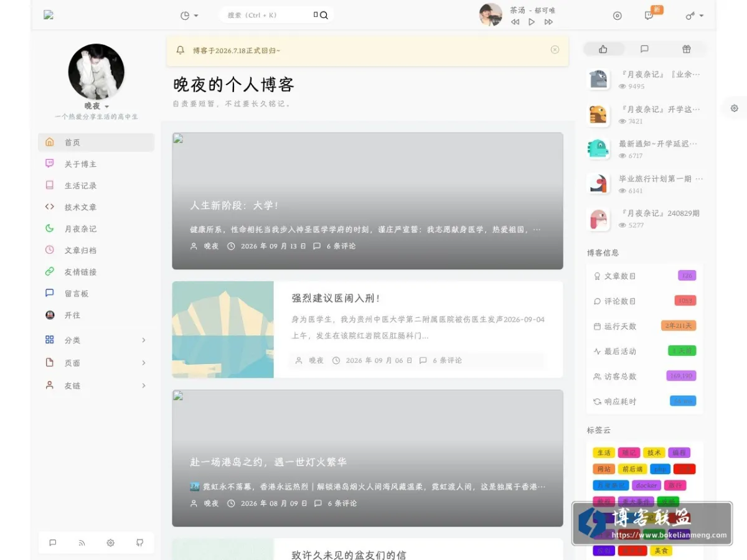The image size is (747, 560).
Task: Select the orange 网站 tag
Action: pos(604,469)
